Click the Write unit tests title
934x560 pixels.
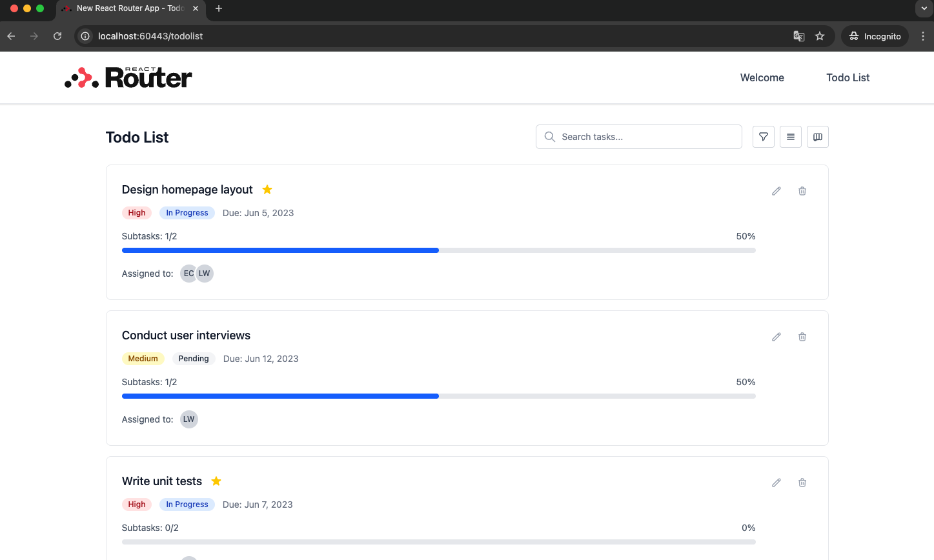click(x=162, y=481)
